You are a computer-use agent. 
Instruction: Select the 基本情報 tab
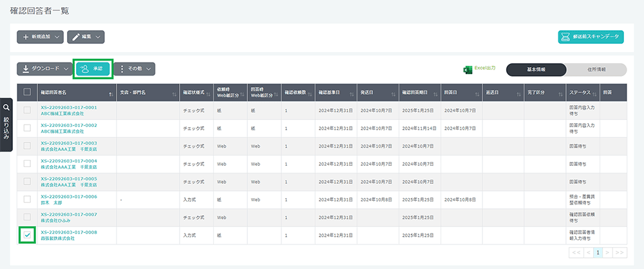pyautogui.click(x=536, y=69)
